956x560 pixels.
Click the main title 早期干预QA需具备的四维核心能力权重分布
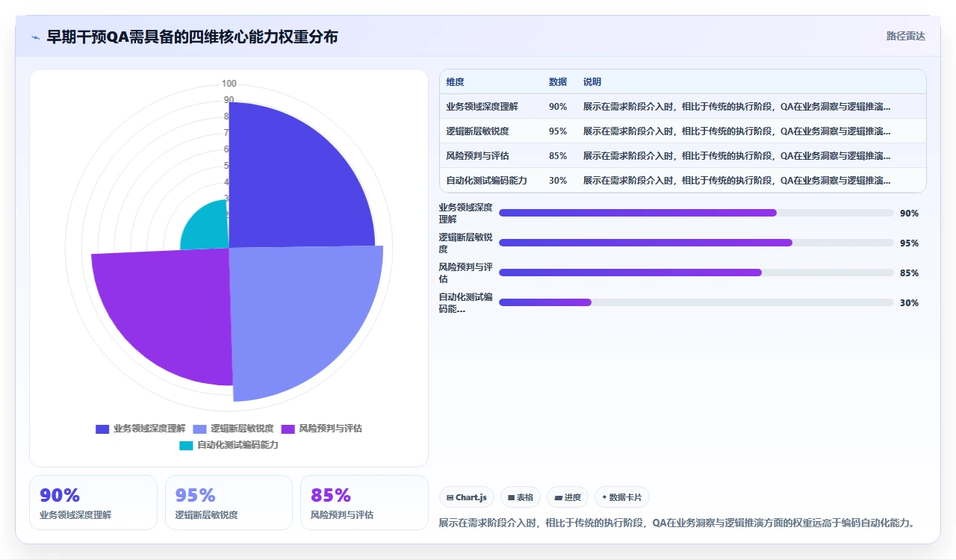click(x=193, y=37)
